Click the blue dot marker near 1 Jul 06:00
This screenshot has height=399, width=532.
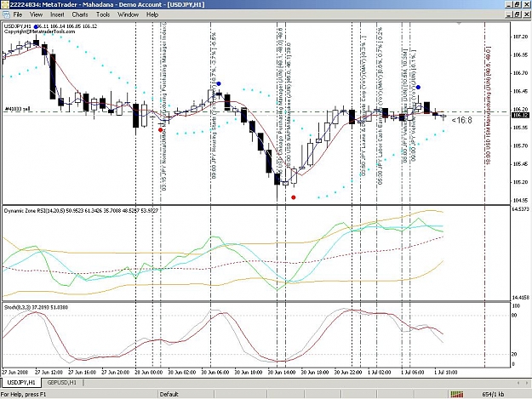click(x=418, y=87)
